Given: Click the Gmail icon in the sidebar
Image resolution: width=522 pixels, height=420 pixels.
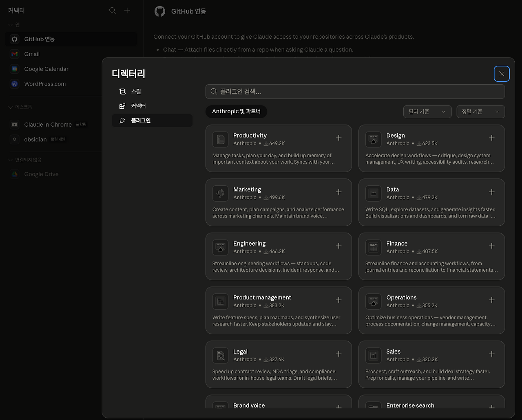Looking at the screenshot, I should pos(15,54).
